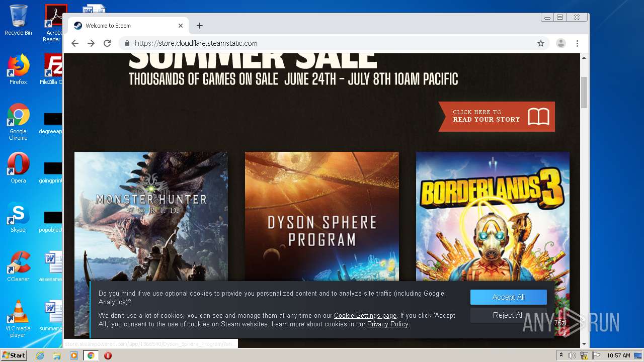
Task: Open the Opera desktop shortcut
Action: [18, 168]
